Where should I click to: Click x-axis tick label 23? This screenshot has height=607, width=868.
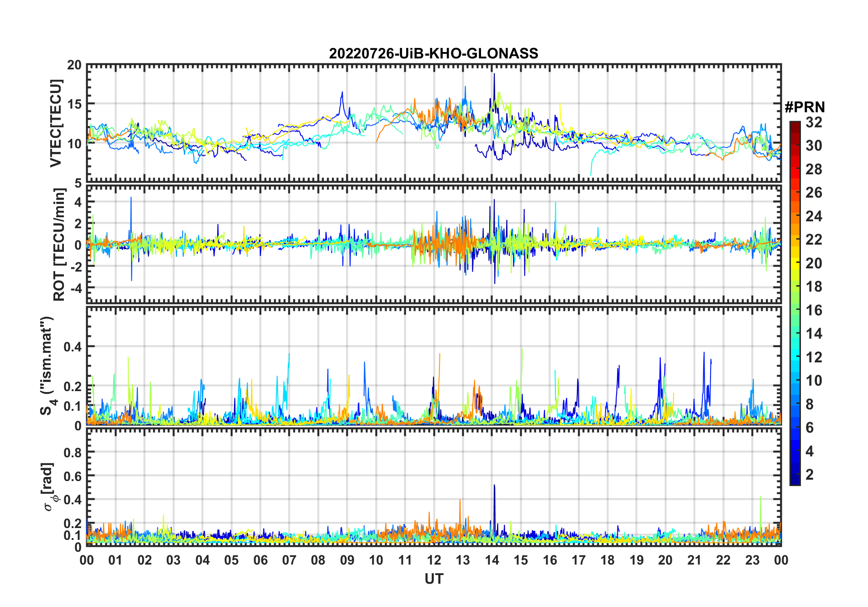pyautogui.click(x=752, y=560)
